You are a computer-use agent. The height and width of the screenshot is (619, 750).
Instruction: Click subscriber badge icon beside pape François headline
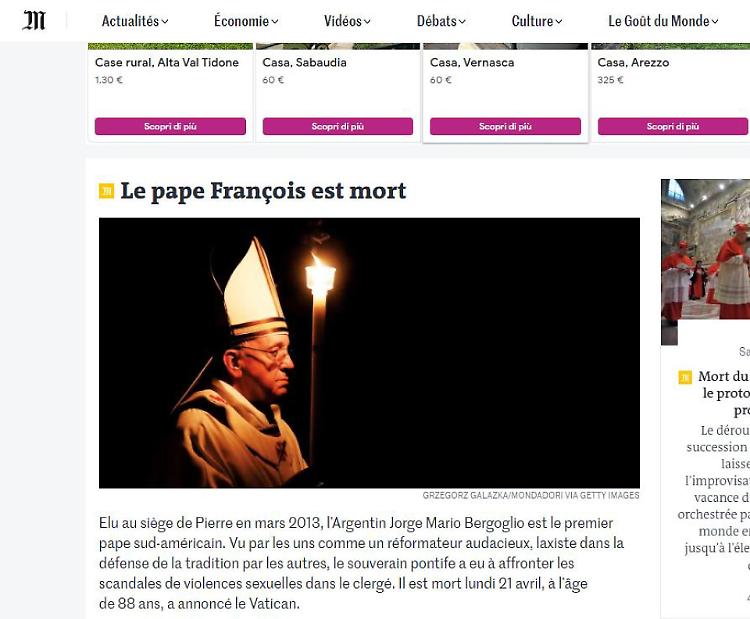tap(106, 191)
